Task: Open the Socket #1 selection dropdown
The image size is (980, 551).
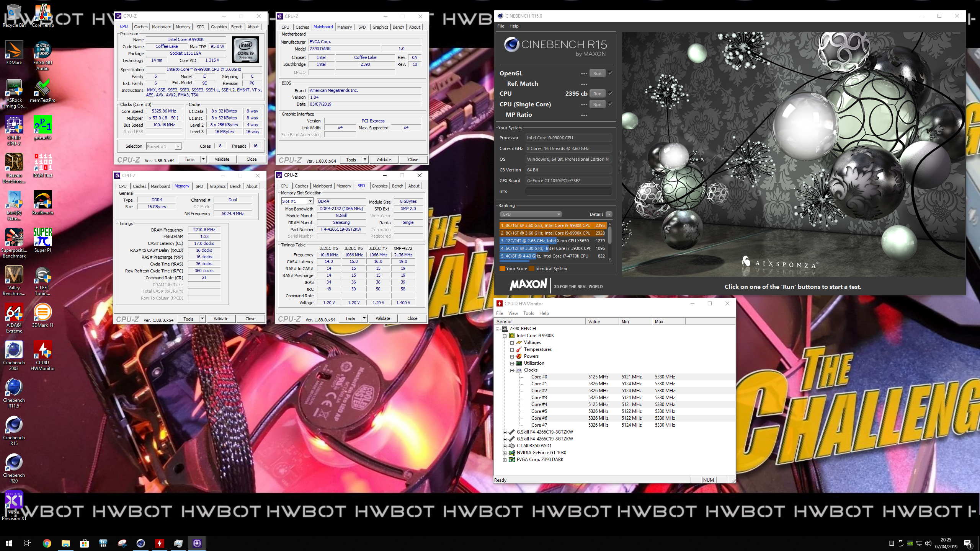Action: point(163,146)
